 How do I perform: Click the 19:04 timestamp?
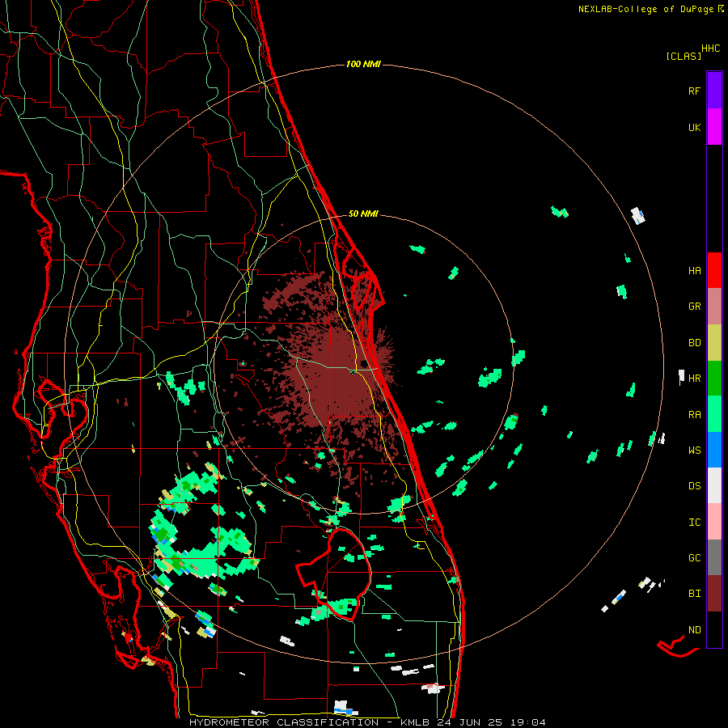click(527, 722)
